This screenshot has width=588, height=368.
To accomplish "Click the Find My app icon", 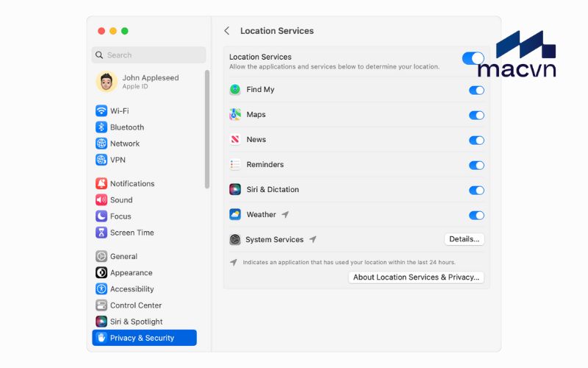I will tap(235, 89).
